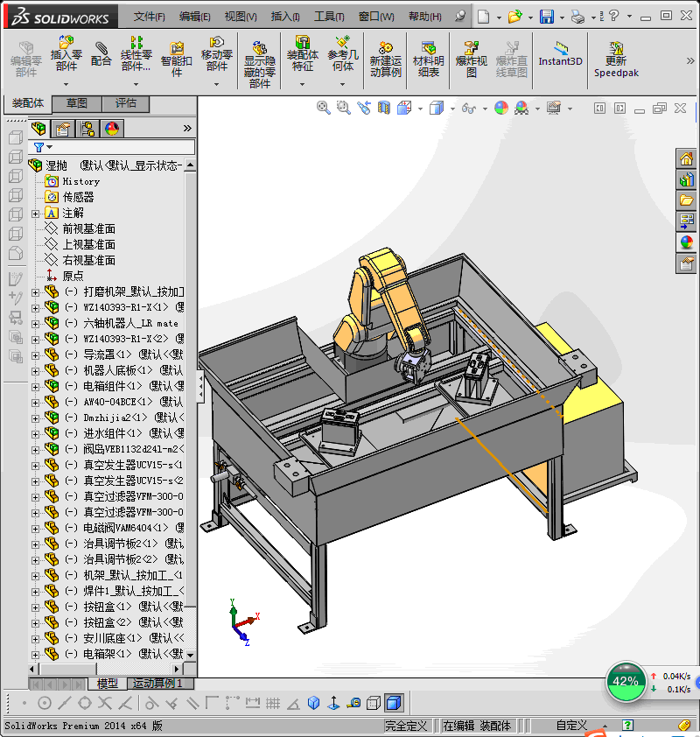Click New document icon
This screenshot has width=700, height=737.
pyautogui.click(x=483, y=17)
